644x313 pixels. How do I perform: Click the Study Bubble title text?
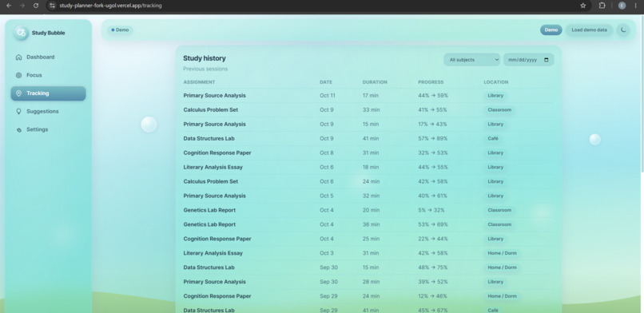(49, 33)
